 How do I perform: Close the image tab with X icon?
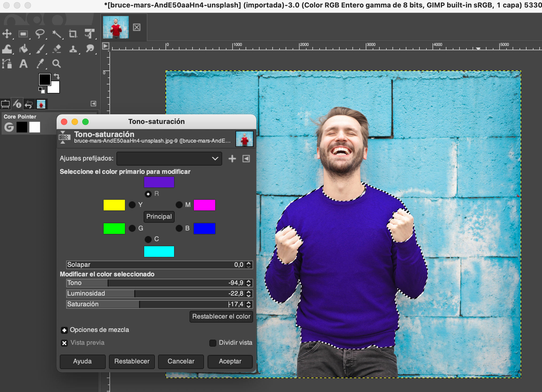137,27
